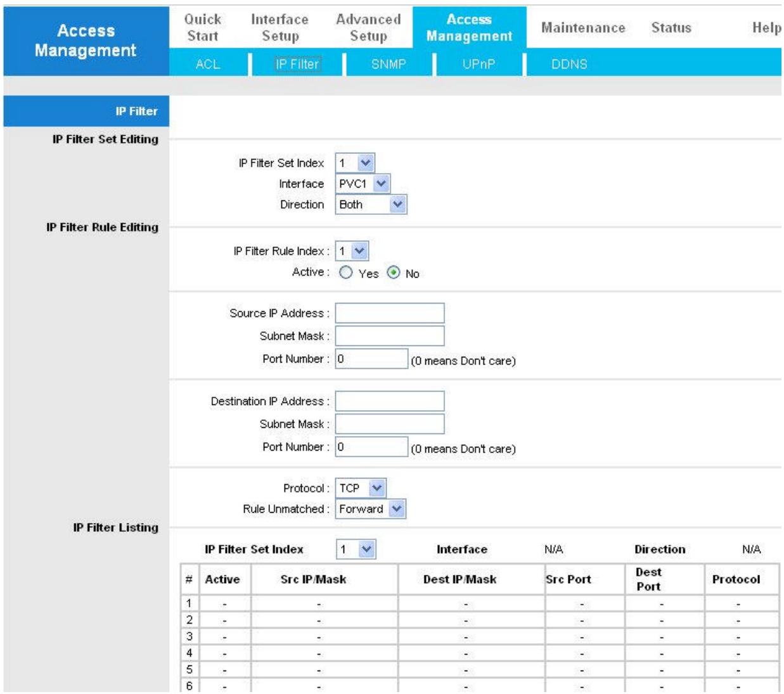Open the listing IP Filter Set Index dropdown

point(356,549)
